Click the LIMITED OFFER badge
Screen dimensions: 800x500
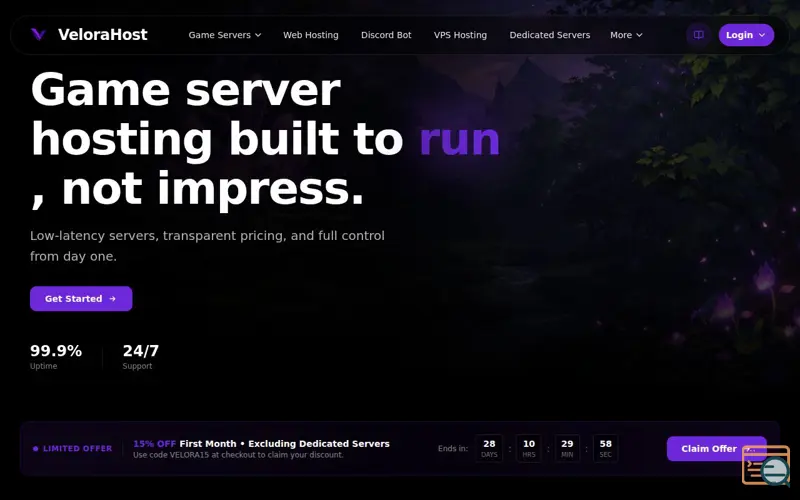click(x=72, y=448)
